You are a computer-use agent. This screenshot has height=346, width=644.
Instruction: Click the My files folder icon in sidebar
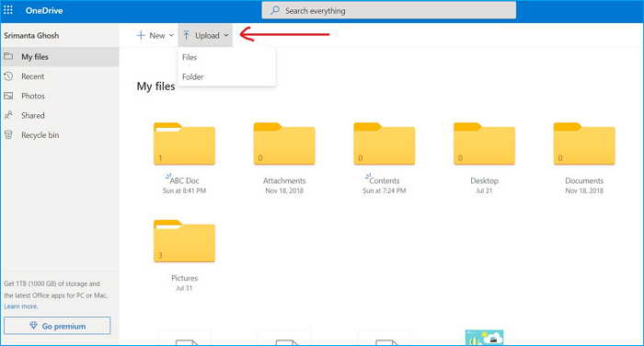click(8, 56)
